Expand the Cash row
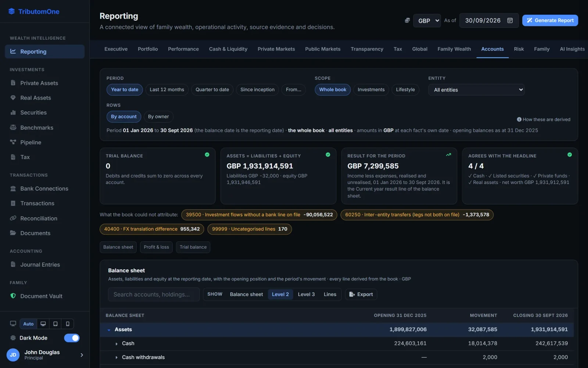 [116, 344]
